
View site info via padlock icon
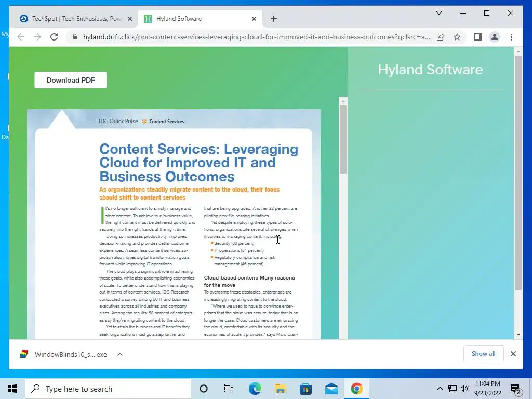[x=75, y=37]
